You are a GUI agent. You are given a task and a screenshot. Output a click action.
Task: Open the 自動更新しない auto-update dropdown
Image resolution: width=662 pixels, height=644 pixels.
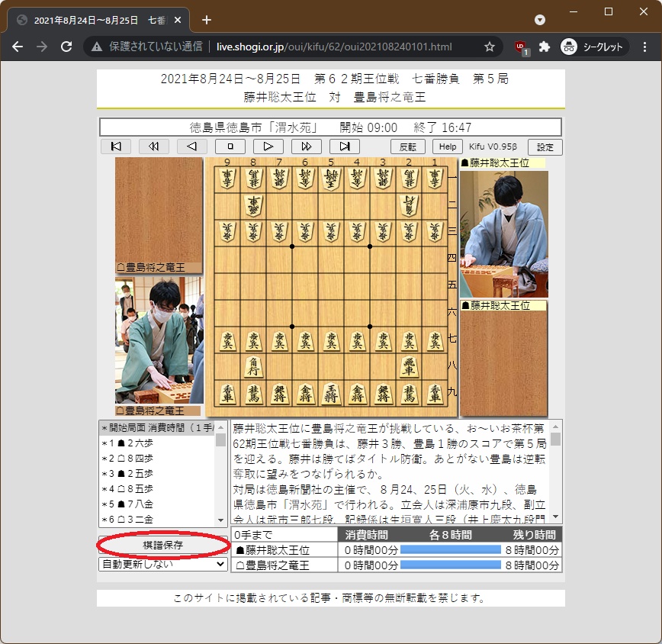click(x=162, y=564)
